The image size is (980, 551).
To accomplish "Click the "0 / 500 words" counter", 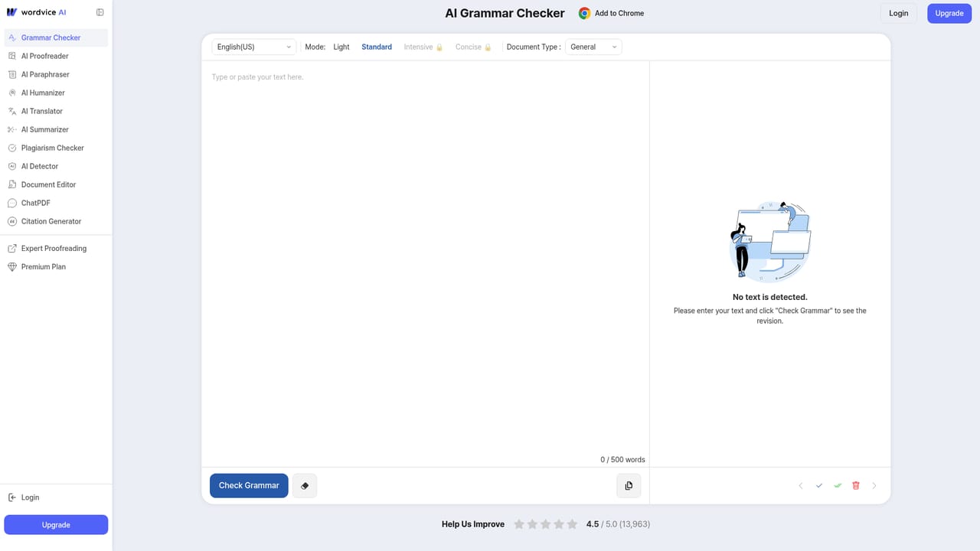I will click(622, 460).
